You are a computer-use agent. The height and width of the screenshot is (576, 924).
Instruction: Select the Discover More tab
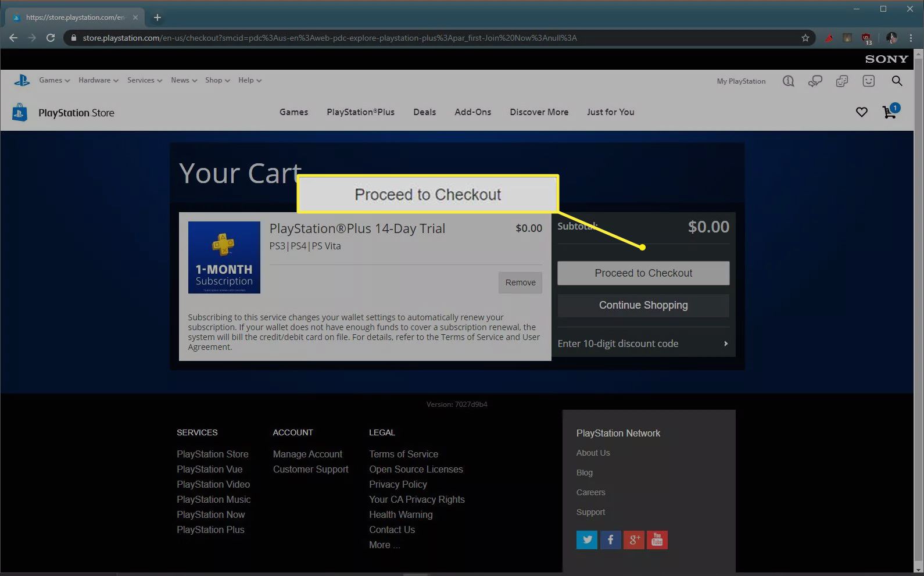539,112
